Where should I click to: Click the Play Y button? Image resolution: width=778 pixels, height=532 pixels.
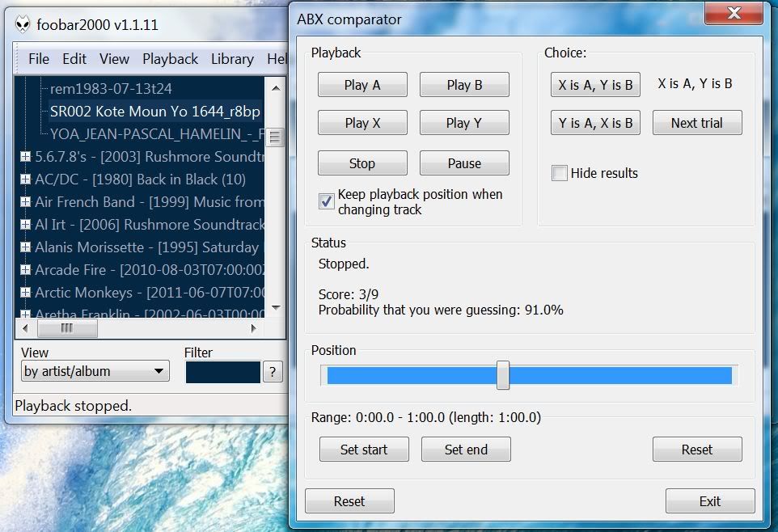(464, 123)
